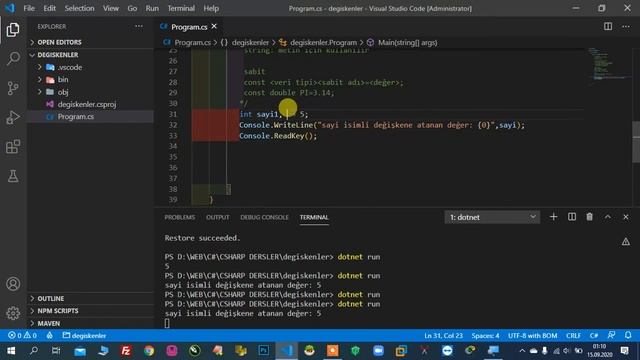Open Photoshop from the taskbar
Viewport: 640px width, 360px height.
(x=263, y=351)
